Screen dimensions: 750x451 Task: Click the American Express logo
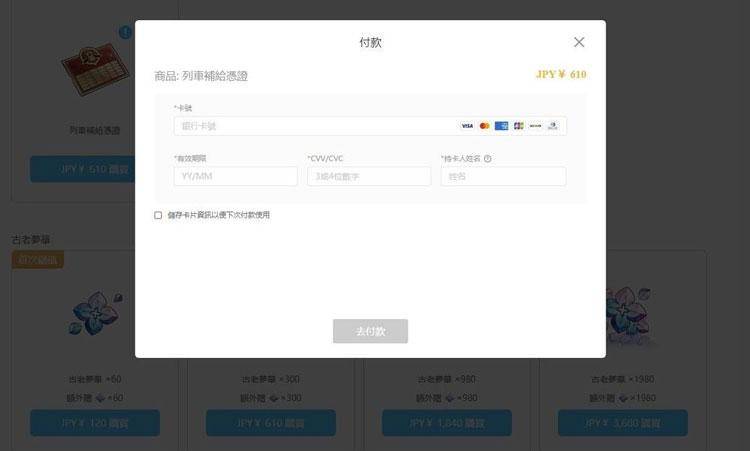(501, 126)
